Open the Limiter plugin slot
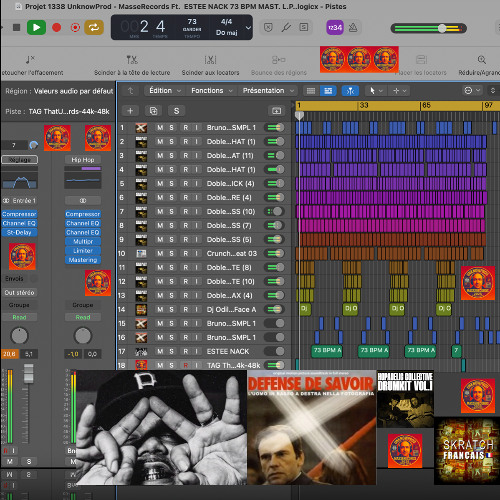The width and height of the screenshot is (500, 500). click(83, 250)
